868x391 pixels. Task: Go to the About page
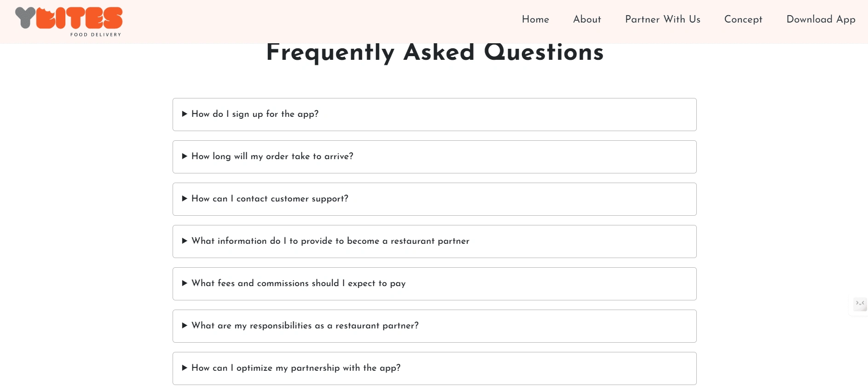(587, 19)
